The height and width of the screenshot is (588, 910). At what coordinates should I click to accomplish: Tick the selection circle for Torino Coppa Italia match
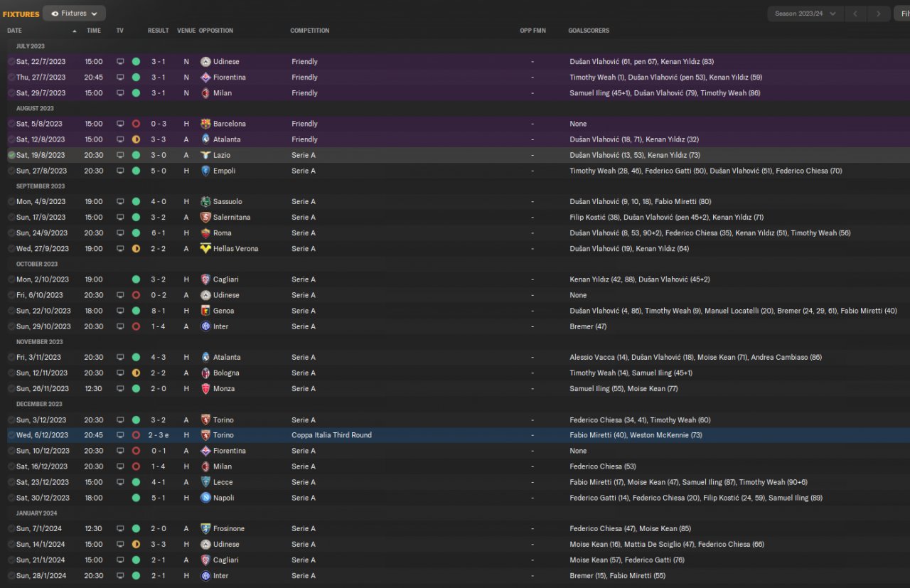tap(11, 435)
